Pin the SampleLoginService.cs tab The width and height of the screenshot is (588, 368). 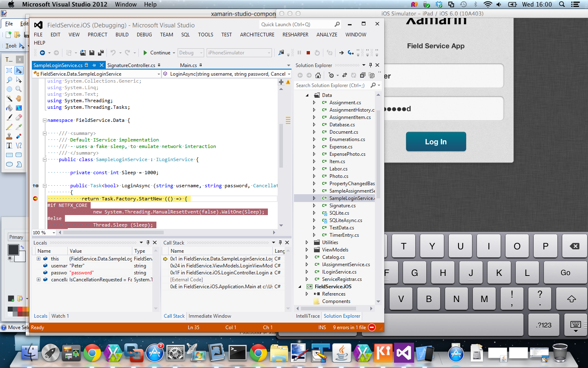[94, 65]
